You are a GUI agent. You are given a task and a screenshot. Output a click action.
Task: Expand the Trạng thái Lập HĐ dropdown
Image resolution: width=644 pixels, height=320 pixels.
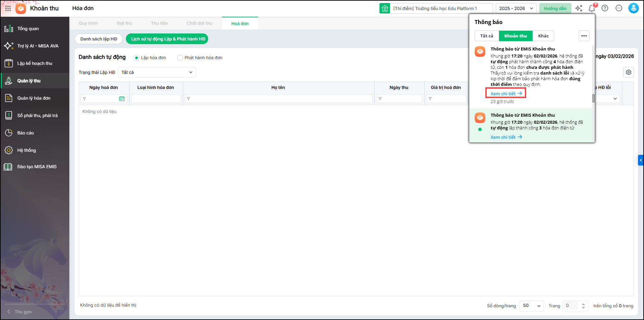(157, 72)
